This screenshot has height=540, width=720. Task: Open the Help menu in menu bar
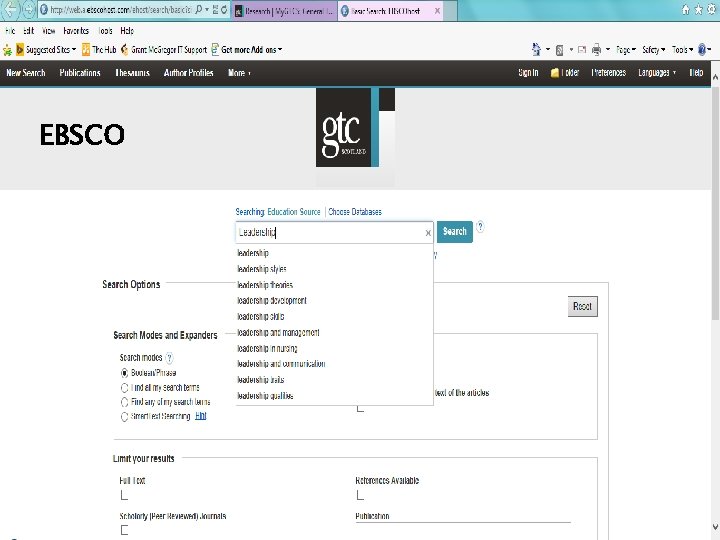[x=127, y=31]
